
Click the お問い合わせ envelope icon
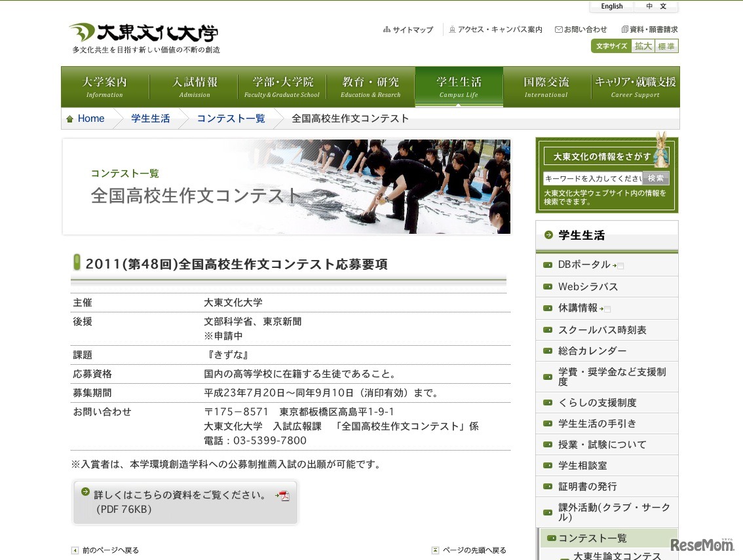click(558, 29)
